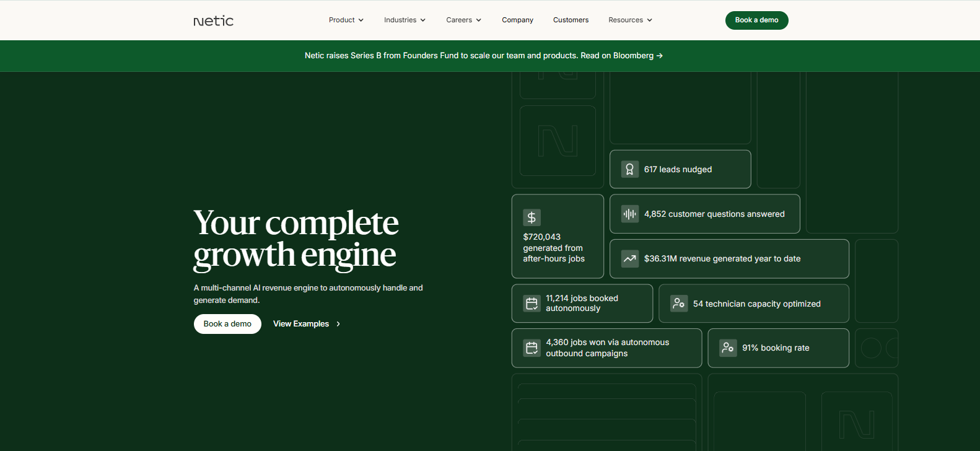
Task: Click the Your complete growth engine headline
Action: point(296,239)
